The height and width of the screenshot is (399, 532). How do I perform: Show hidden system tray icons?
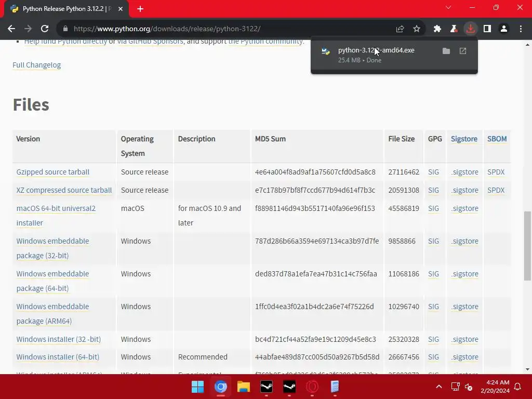[438, 387]
